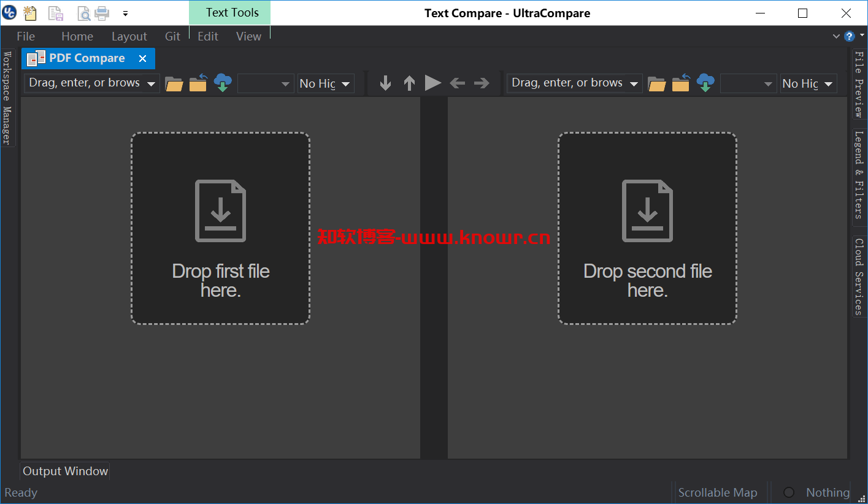
Task: Start a new session from quick access
Action: coord(29,12)
